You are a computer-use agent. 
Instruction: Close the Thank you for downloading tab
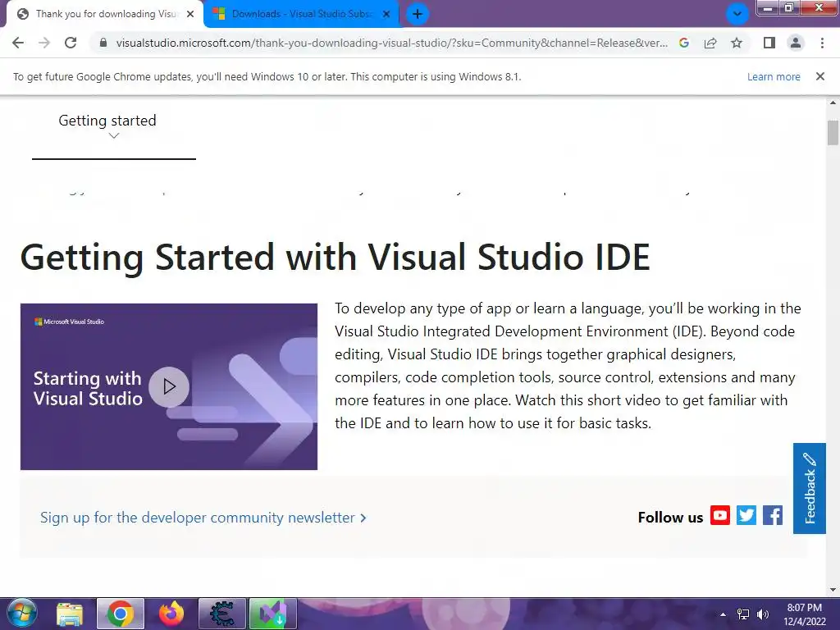(190, 14)
